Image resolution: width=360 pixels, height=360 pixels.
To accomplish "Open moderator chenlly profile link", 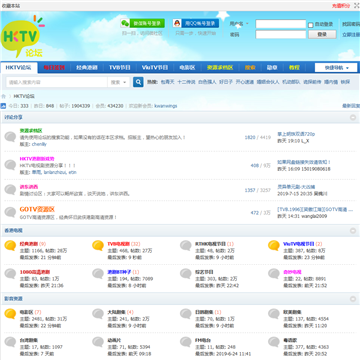I will (x=39, y=144).
